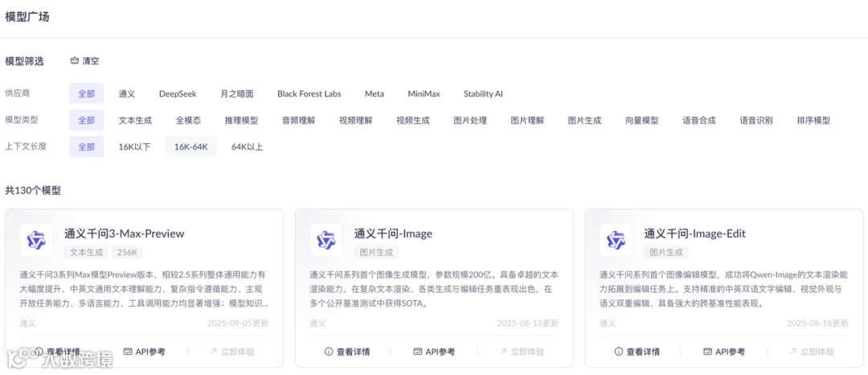Choose the 视频理解 model type
Screen dimensions: 868x375
(x=356, y=120)
